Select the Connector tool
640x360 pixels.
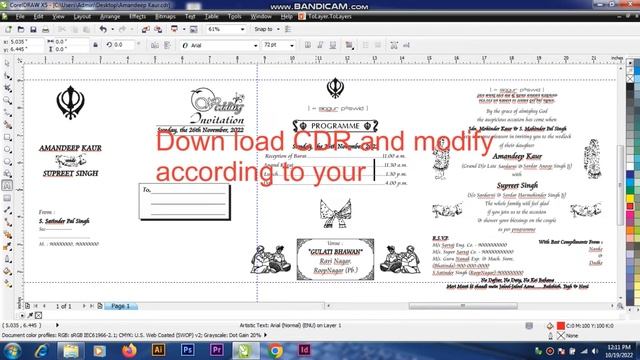(x=7, y=222)
